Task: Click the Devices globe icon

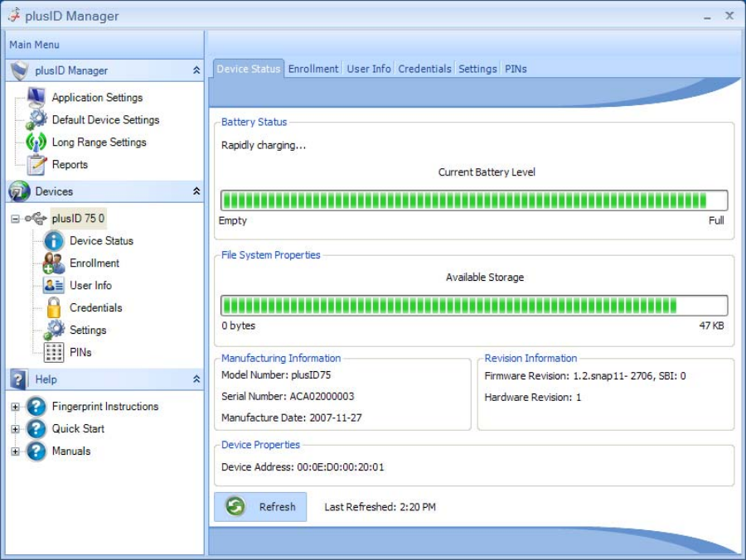Action: [x=20, y=191]
